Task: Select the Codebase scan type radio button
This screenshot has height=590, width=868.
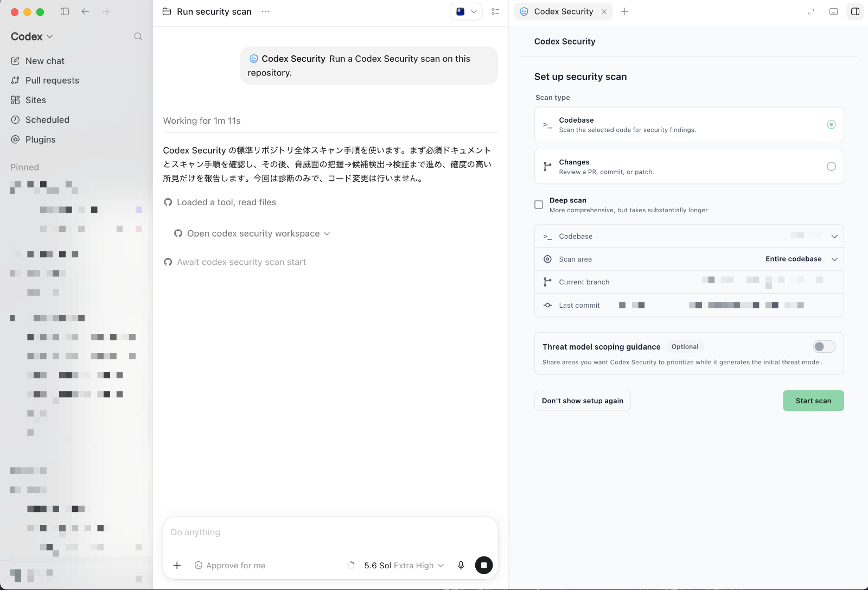Action: (831, 124)
